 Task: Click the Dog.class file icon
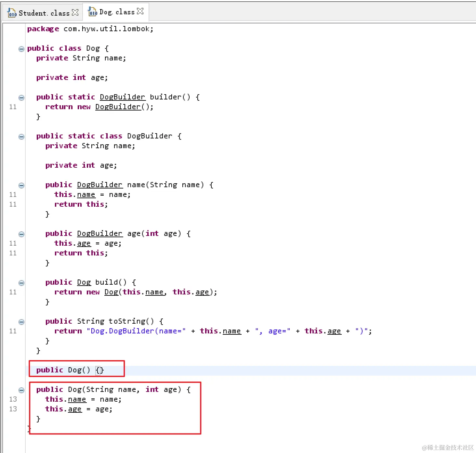point(93,12)
